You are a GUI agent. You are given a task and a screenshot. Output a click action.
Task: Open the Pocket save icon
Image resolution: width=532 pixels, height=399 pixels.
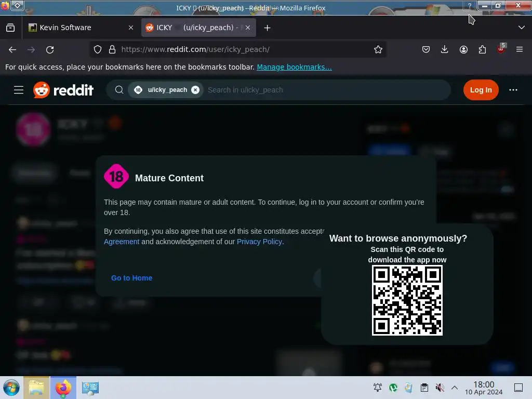click(x=426, y=49)
